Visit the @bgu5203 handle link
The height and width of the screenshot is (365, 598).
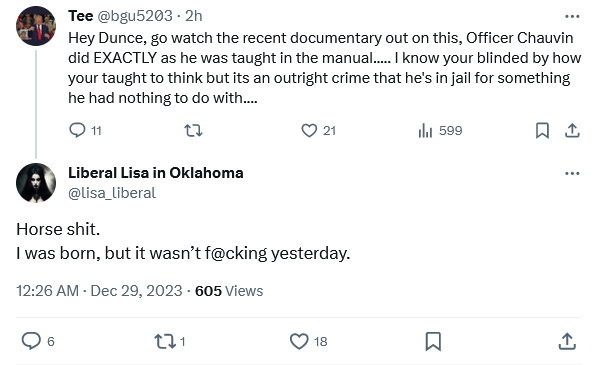pyautogui.click(x=135, y=16)
